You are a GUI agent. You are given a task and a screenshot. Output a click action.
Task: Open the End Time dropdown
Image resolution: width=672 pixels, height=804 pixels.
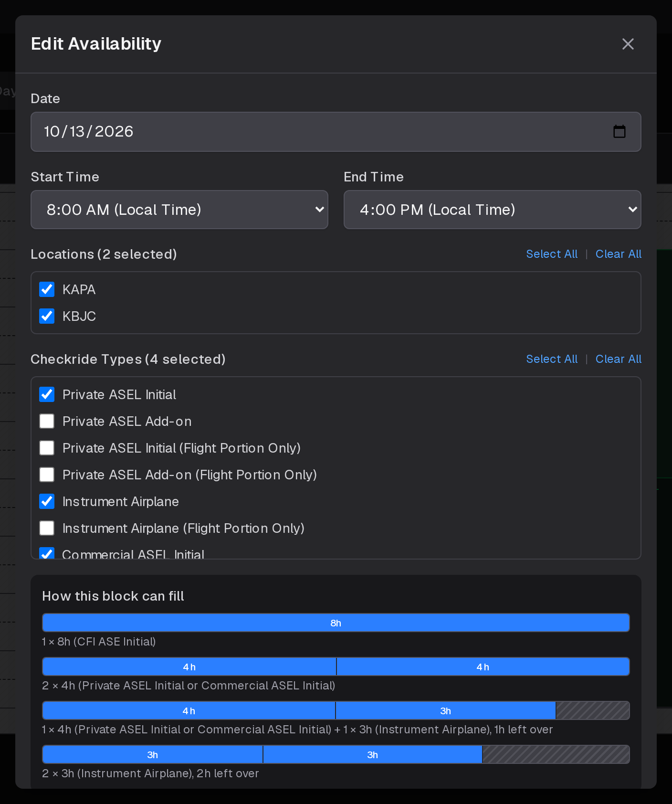pos(492,210)
